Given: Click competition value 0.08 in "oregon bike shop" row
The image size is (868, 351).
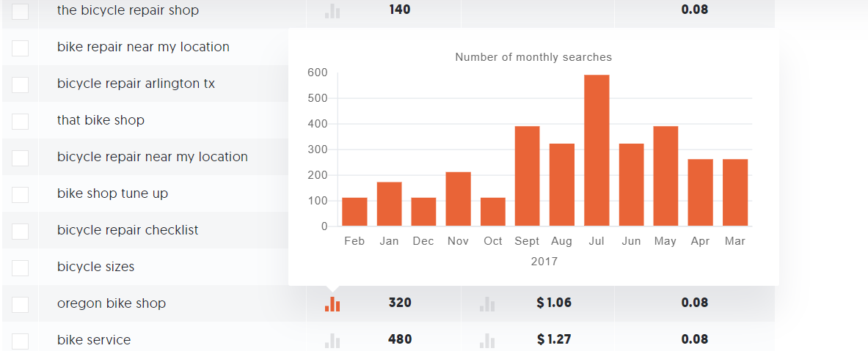Looking at the screenshot, I should click(695, 303).
